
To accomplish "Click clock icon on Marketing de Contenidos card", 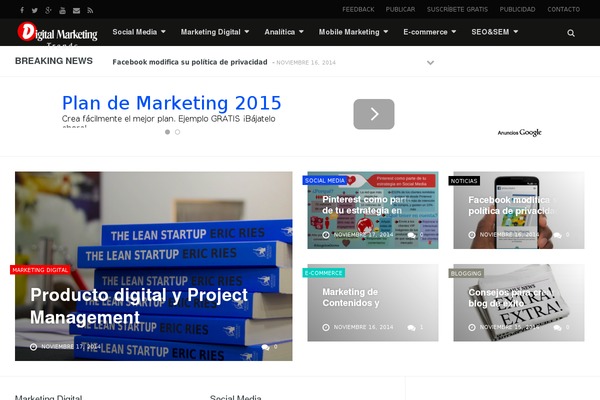I will 326,327.
